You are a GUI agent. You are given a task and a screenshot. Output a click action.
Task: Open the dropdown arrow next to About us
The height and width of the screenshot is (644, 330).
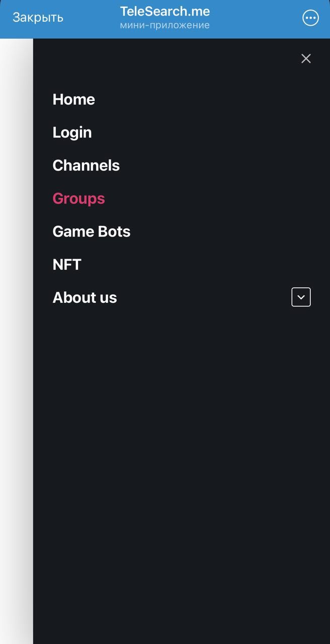coord(300,297)
